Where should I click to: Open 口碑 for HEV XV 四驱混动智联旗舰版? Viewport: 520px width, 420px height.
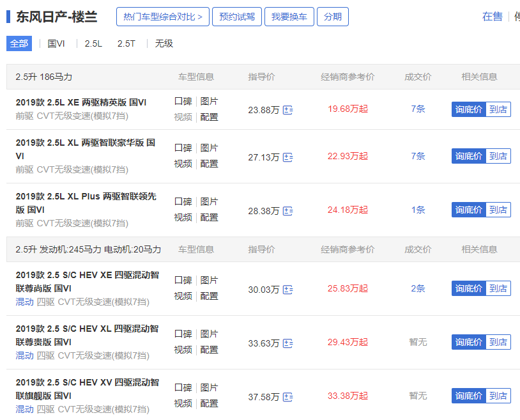pyautogui.click(x=183, y=388)
